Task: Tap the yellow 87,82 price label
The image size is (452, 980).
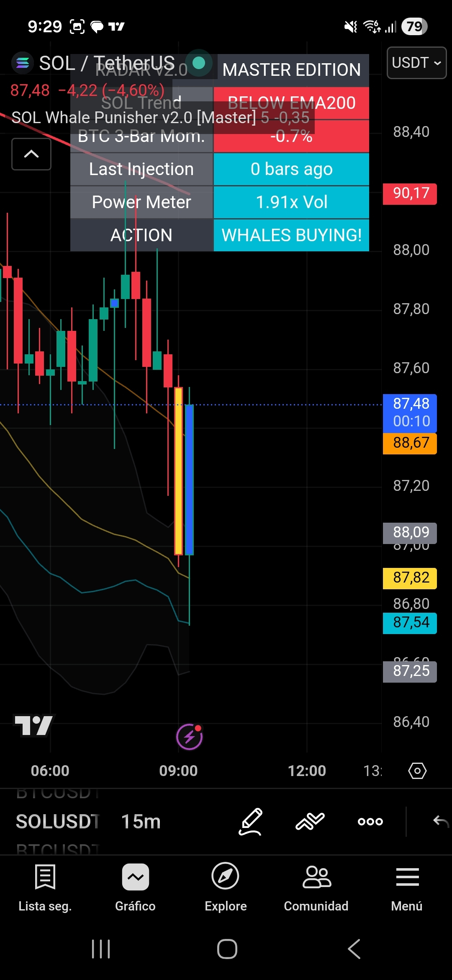Action: (410, 578)
